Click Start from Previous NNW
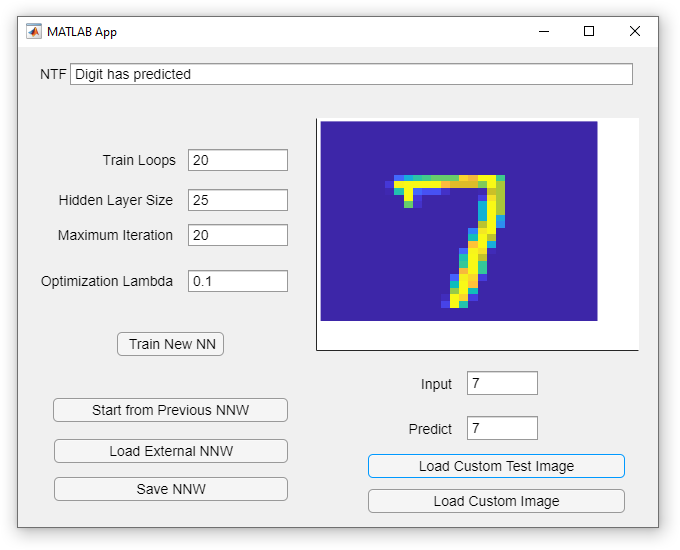This screenshot has height=550, width=680. tap(171, 410)
